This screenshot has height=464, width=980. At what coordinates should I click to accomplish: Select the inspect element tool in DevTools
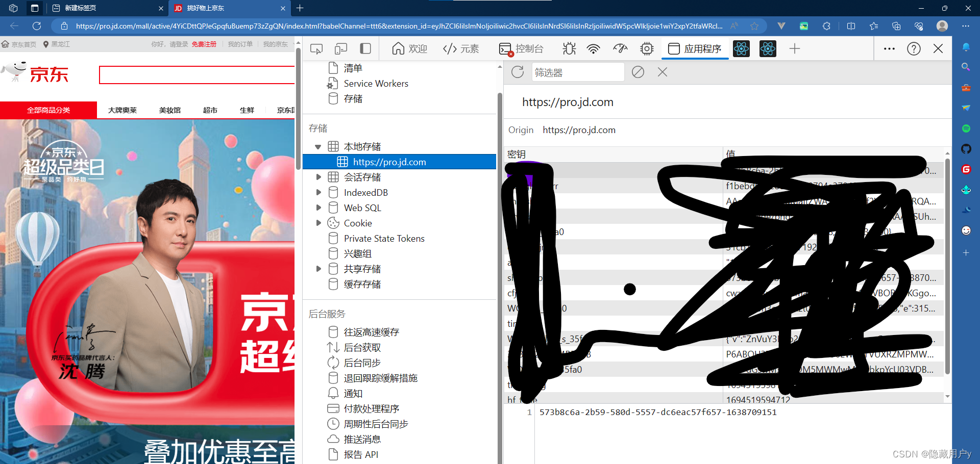[x=316, y=48]
